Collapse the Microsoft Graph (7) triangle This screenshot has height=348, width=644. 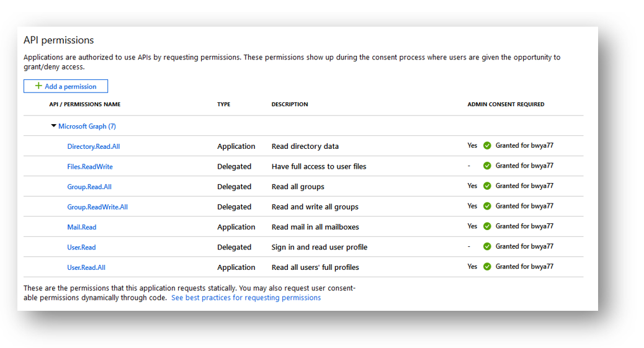[53, 126]
